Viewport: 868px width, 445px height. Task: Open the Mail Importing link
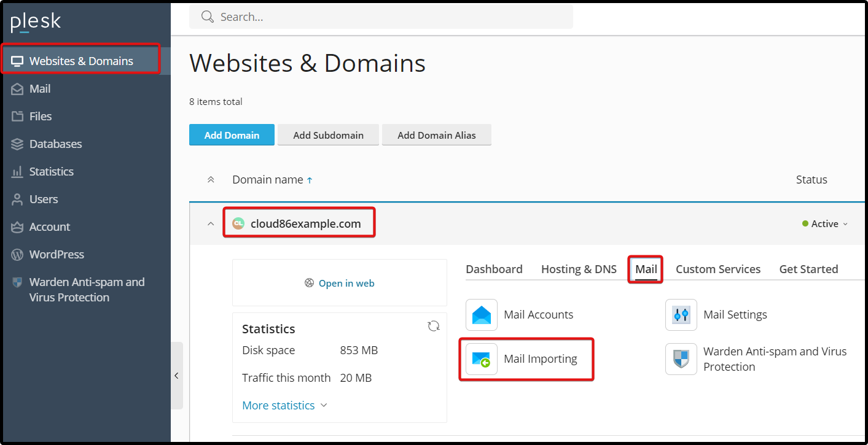click(541, 359)
